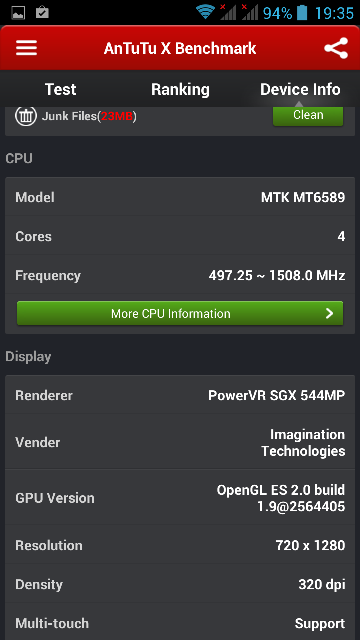
Task: Select the Device Info tab
Action: point(300,89)
